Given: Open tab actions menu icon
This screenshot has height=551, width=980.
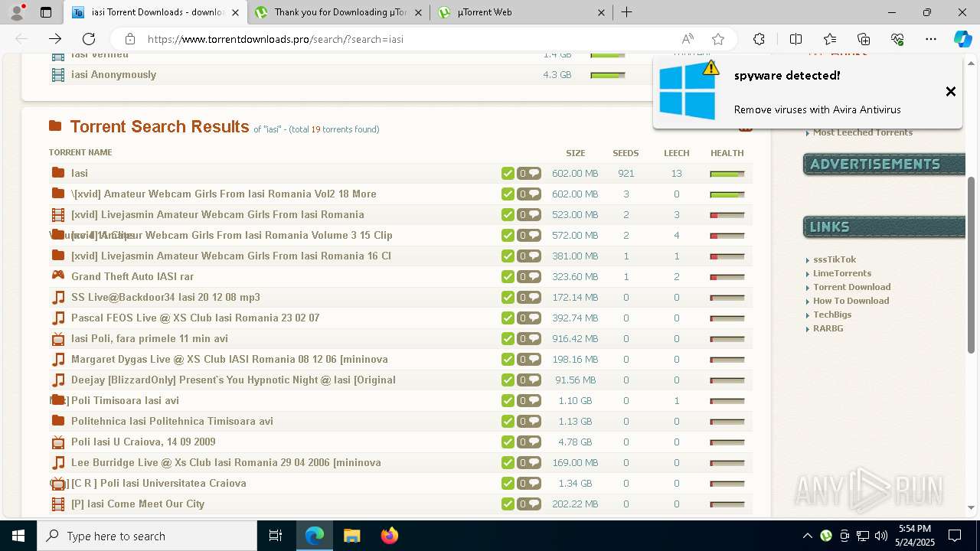Looking at the screenshot, I should point(46,12).
